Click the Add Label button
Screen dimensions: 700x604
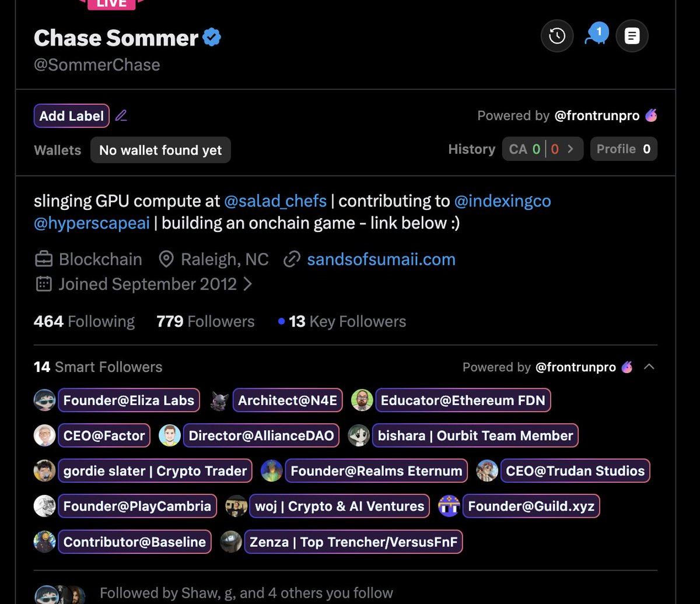(x=72, y=115)
